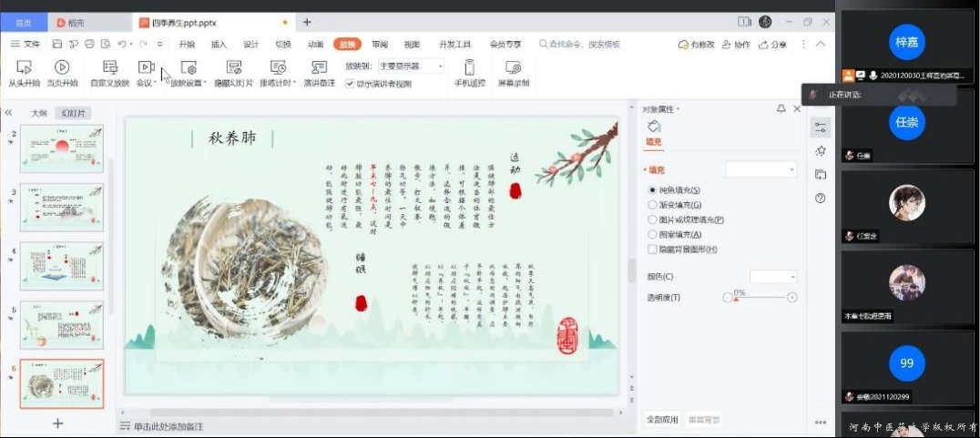Add a new slide with plus button

click(x=58, y=423)
